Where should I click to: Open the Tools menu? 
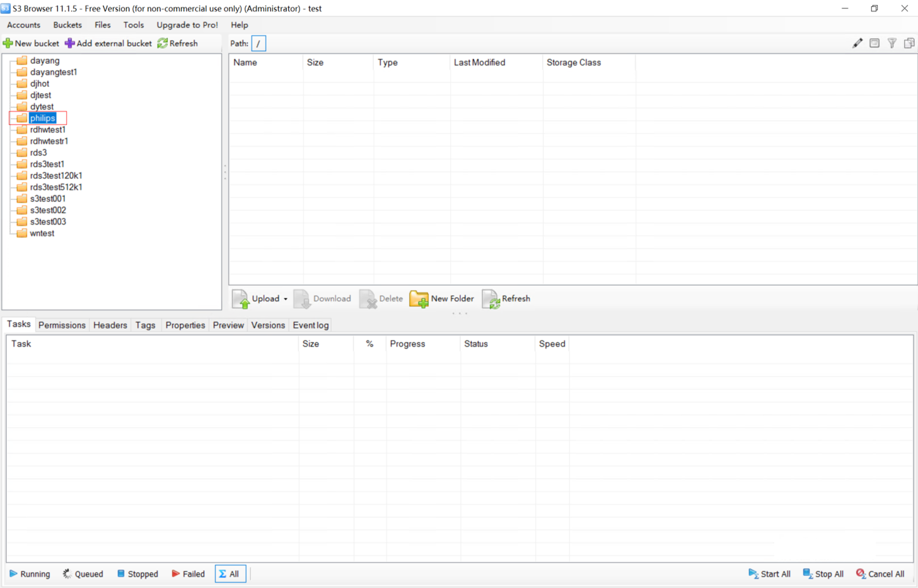tap(134, 25)
